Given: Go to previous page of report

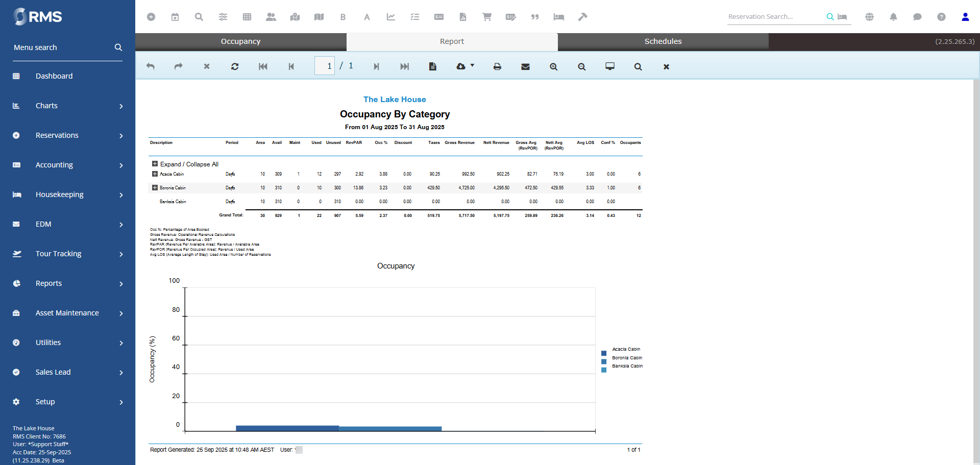Looking at the screenshot, I should tap(291, 66).
